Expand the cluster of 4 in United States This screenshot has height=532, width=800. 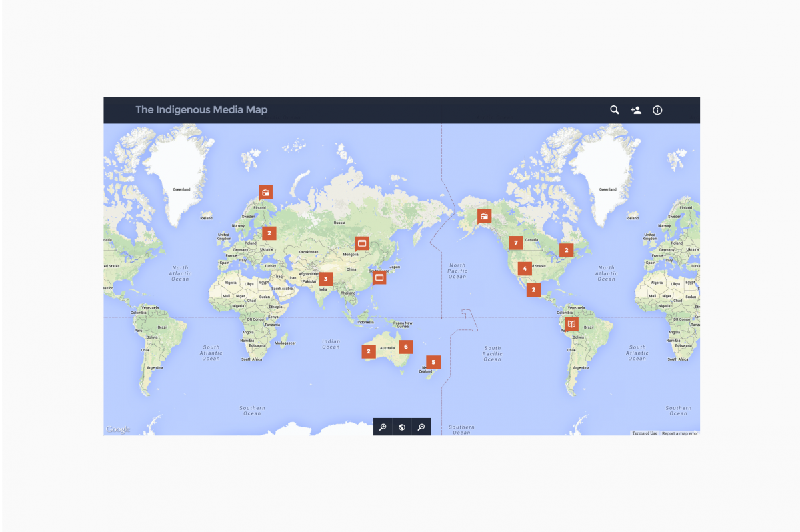[x=525, y=269]
